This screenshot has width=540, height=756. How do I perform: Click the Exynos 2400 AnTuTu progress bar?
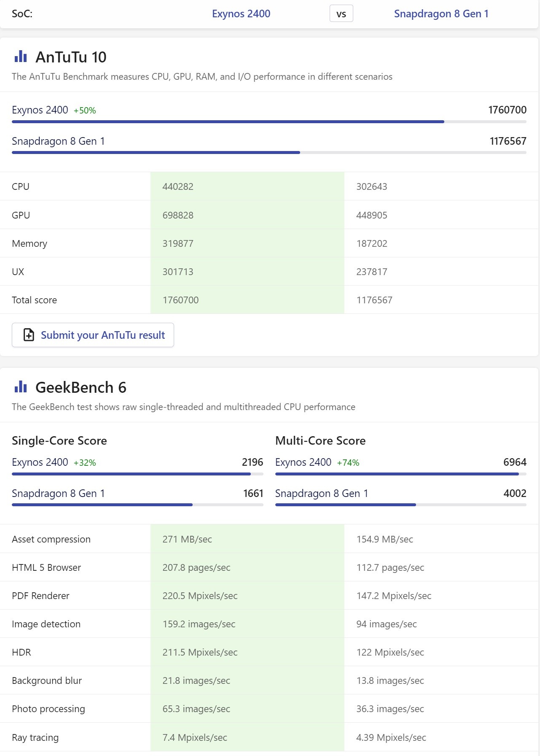click(269, 121)
